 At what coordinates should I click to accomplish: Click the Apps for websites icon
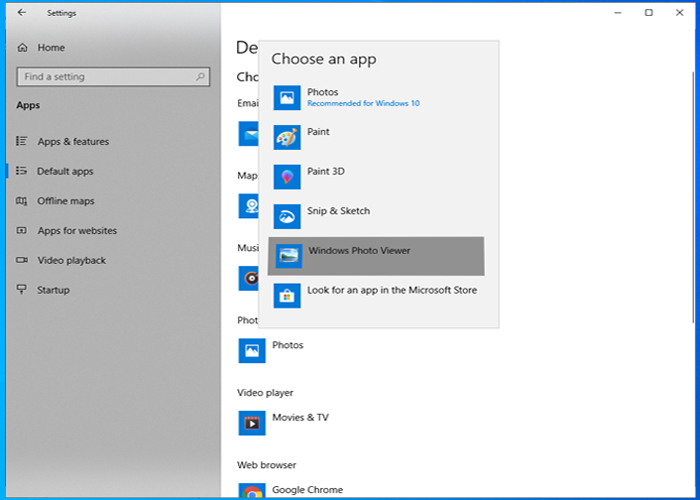pos(21,230)
